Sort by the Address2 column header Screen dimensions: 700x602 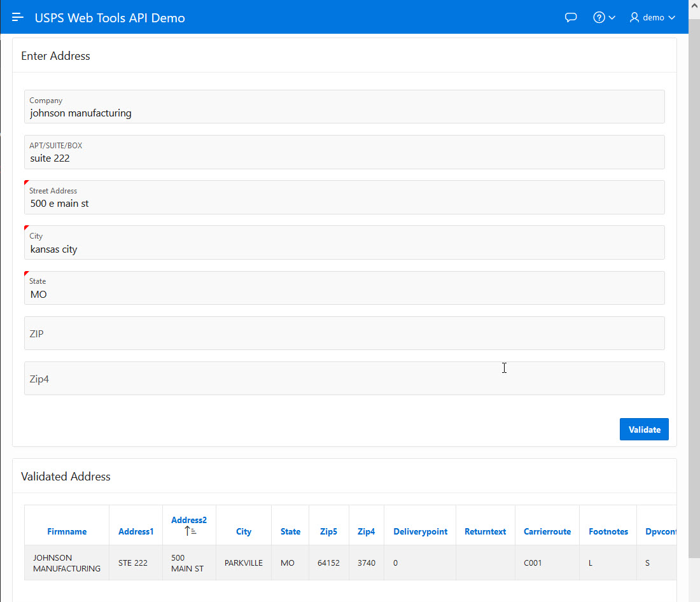pos(189,520)
